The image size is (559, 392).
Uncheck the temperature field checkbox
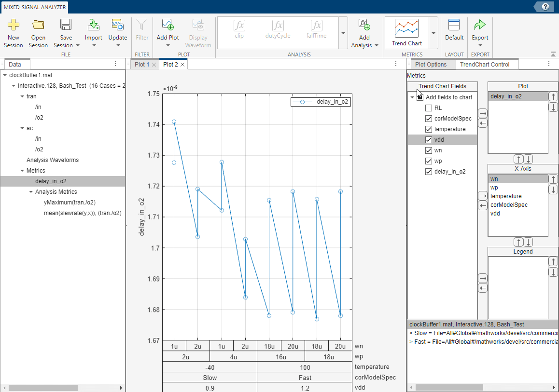click(x=429, y=129)
